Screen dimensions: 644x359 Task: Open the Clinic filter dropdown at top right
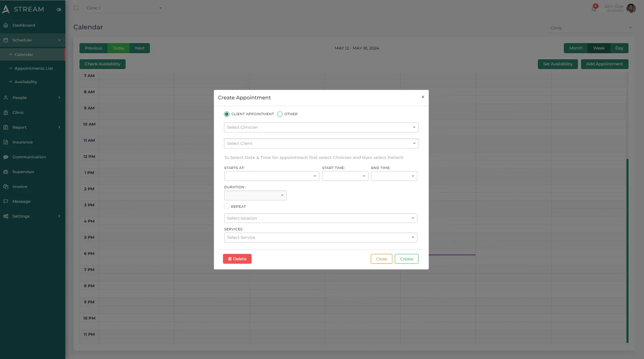590,28
